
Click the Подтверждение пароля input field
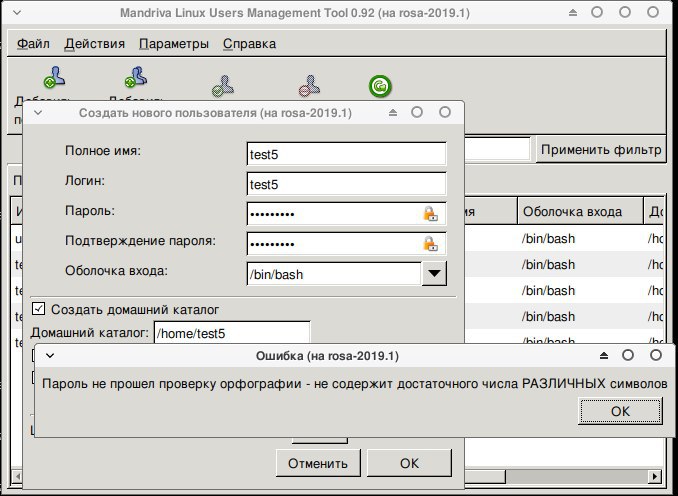[x=346, y=244]
